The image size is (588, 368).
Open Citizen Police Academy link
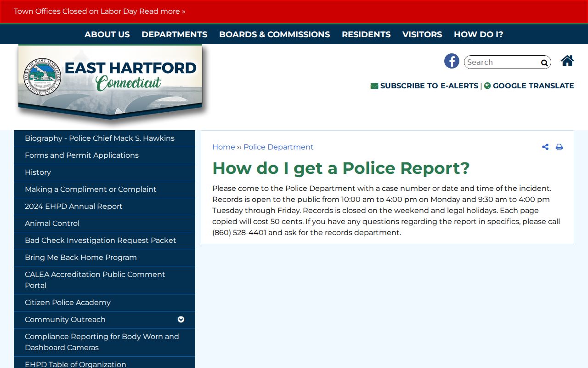[104, 303]
